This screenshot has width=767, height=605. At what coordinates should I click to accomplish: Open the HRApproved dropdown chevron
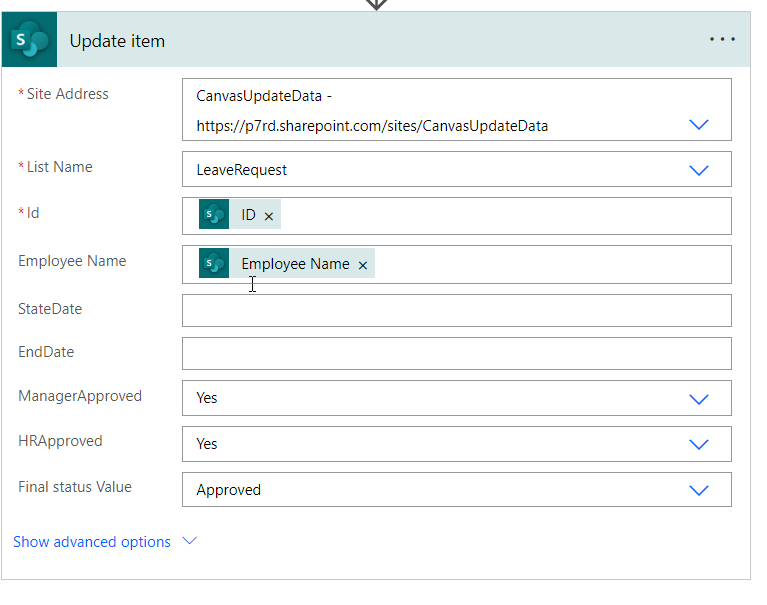[x=699, y=444]
